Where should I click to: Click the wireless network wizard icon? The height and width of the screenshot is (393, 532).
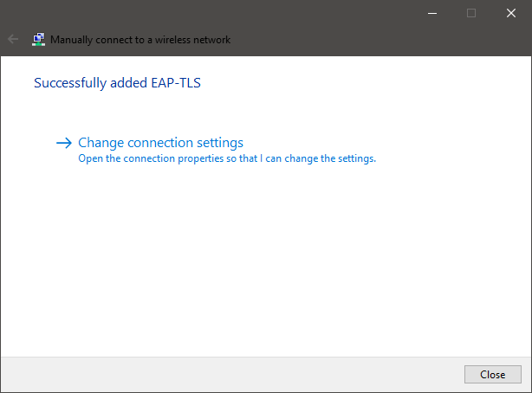tap(39, 39)
